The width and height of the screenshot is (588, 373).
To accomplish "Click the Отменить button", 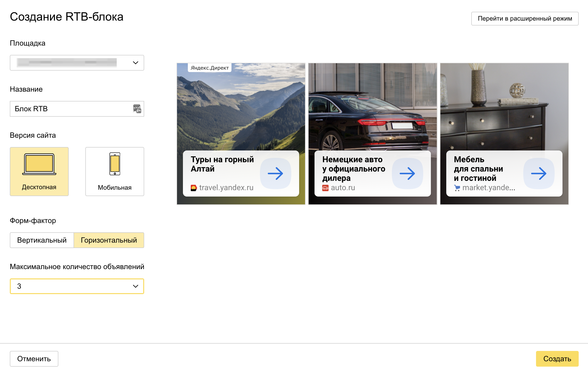I will pos(34,359).
